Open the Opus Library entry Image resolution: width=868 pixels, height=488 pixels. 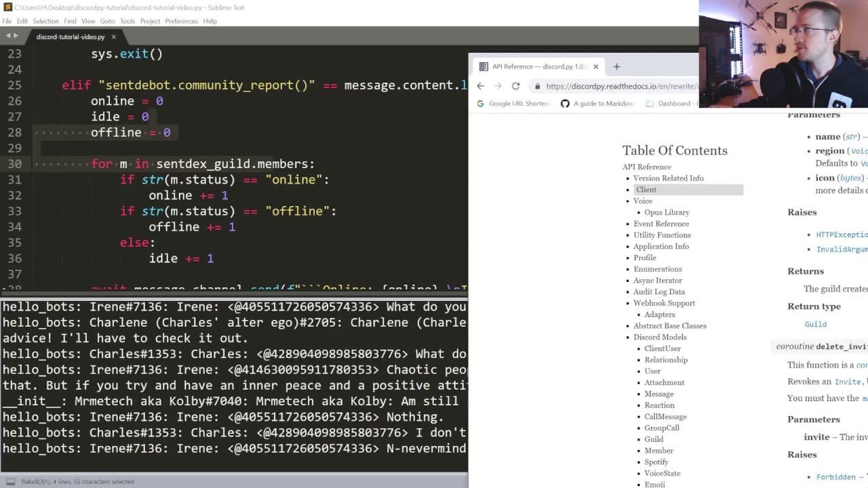pyautogui.click(x=667, y=212)
